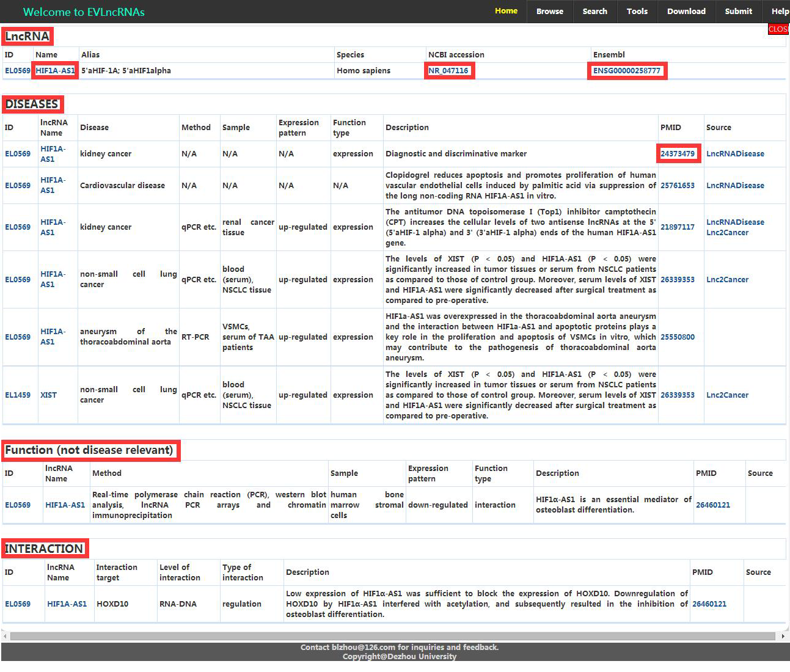The height and width of the screenshot is (672, 790).
Task: Open Lnc2Cancer source in XIST row
Action: point(727,395)
